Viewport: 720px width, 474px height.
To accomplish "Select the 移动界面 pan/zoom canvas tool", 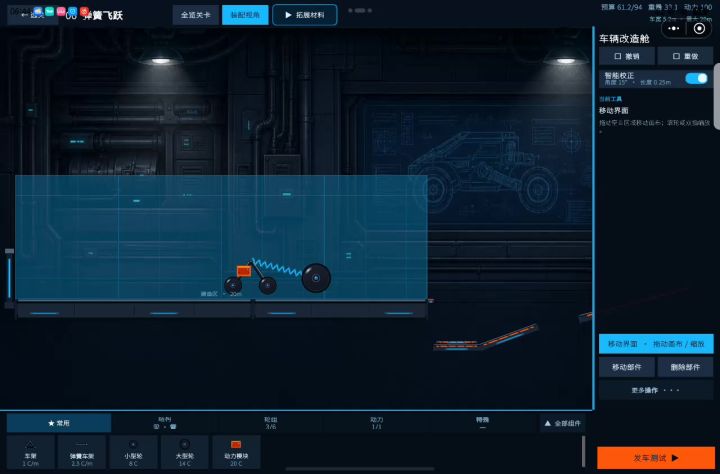I will pyautogui.click(x=656, y=344).
